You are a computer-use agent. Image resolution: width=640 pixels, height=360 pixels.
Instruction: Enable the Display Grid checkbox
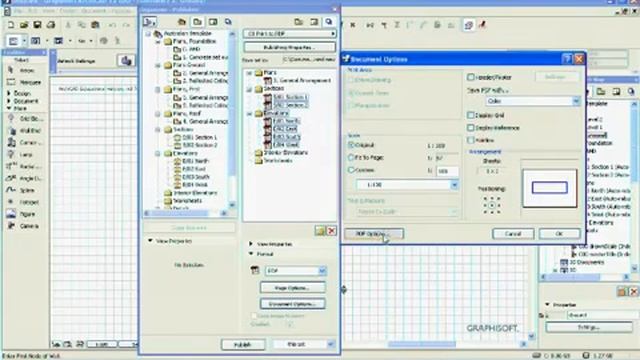pyautogui.click(x=471, y=115)
